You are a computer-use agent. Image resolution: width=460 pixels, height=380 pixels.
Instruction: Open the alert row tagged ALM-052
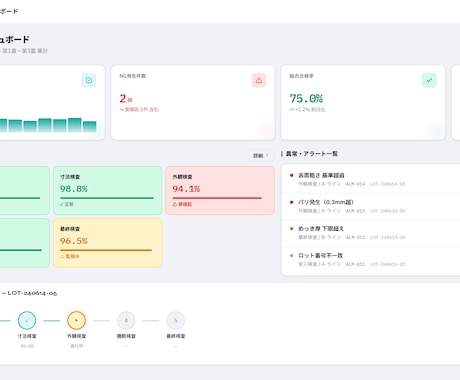point(371,233)
